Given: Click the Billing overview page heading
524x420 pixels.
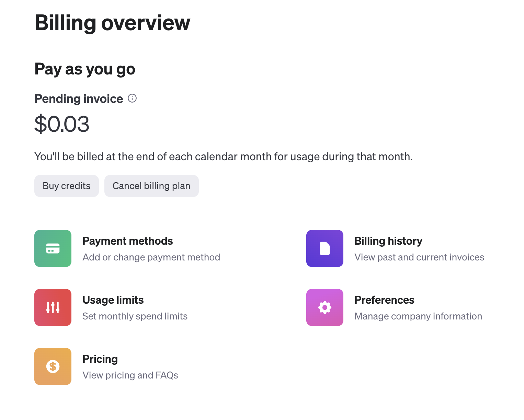Looking at the screenshot, I should coord(112,23).
